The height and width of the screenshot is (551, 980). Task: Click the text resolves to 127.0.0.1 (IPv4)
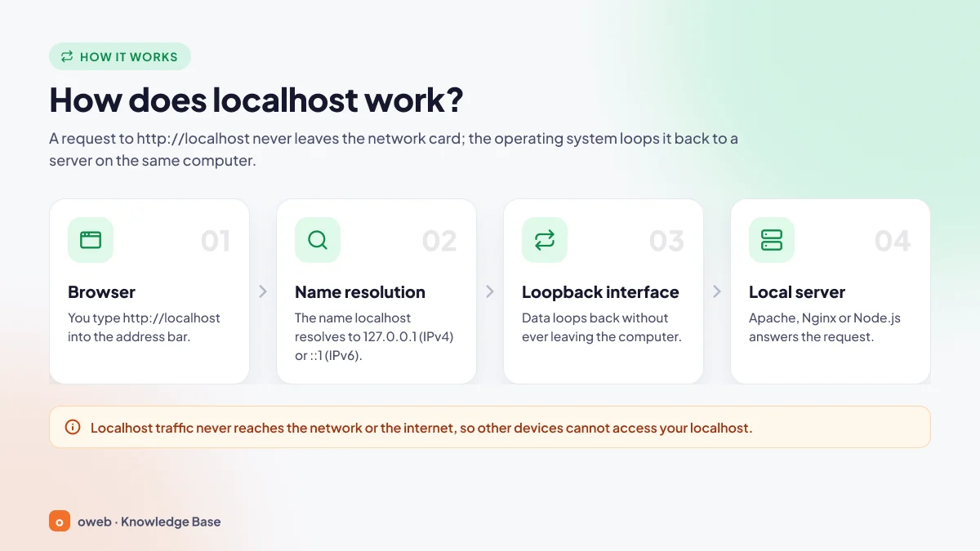pos(374,336)
